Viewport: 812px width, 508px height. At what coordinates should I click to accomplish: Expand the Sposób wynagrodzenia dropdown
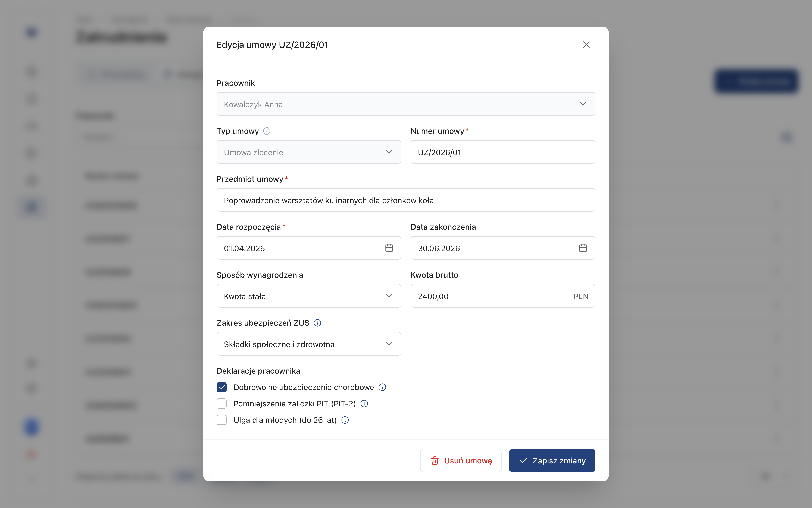[x=309, y=296]
